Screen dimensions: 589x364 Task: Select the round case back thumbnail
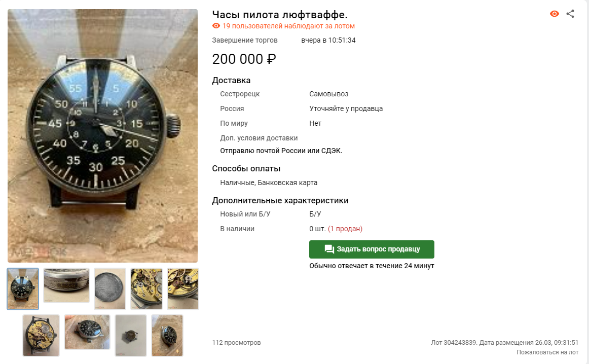[109, 289]
